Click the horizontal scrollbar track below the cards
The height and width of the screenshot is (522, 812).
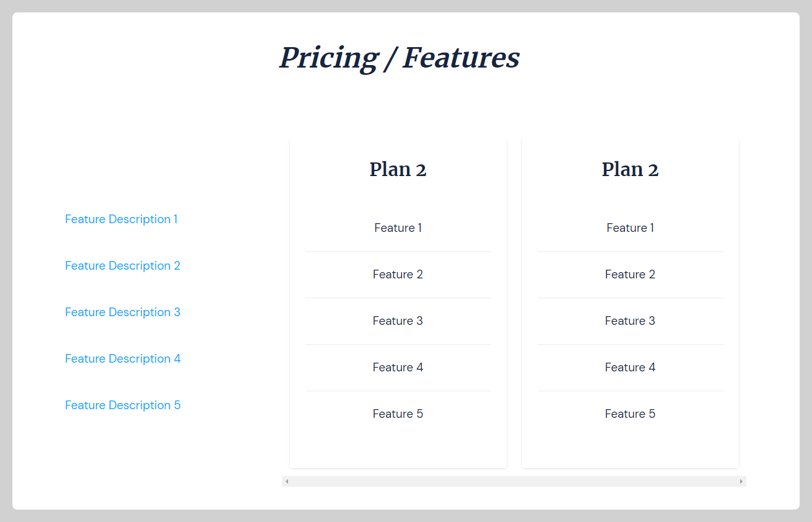pyautogui.click(x=514, y=480)
